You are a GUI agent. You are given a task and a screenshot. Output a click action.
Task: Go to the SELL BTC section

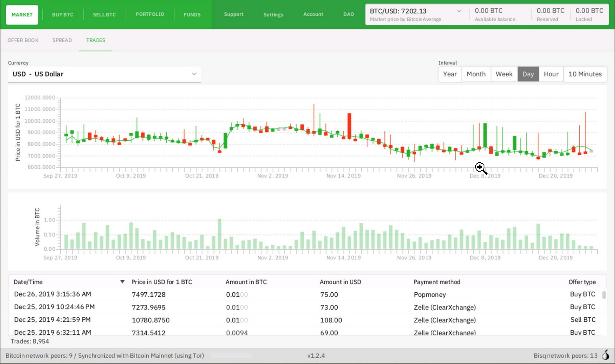point(104,15)
